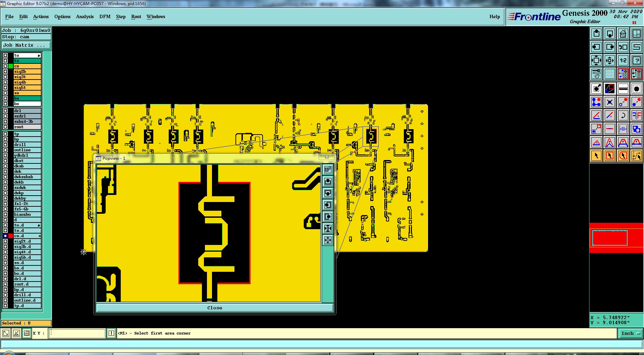This screenshot has height=355, width=644.
Task: Click the top icon in Popview side toolbar
Action: pos(328,170)
